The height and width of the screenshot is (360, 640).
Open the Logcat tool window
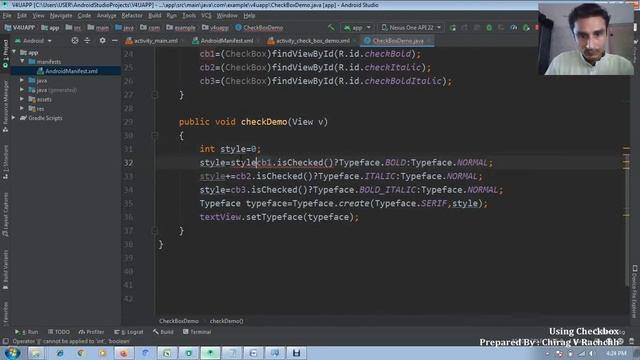129,332
